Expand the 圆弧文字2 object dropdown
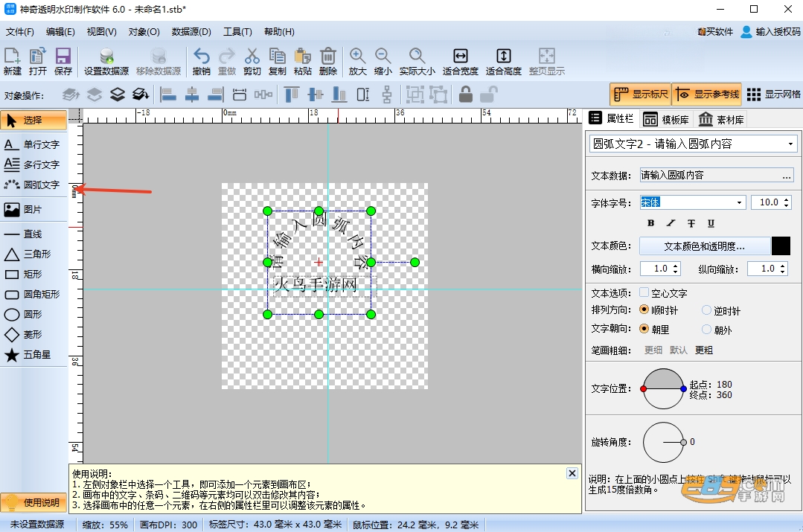The height and width of the screenshot is (532, 803). (x=790, y=144)
